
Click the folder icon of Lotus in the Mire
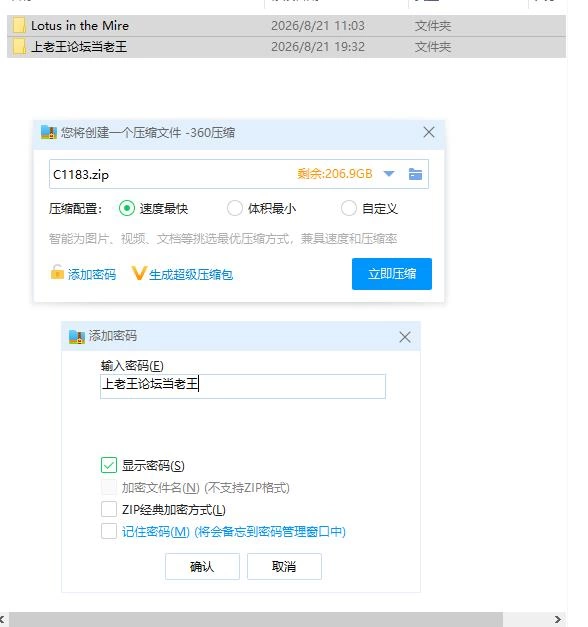(x=19, y=26)
